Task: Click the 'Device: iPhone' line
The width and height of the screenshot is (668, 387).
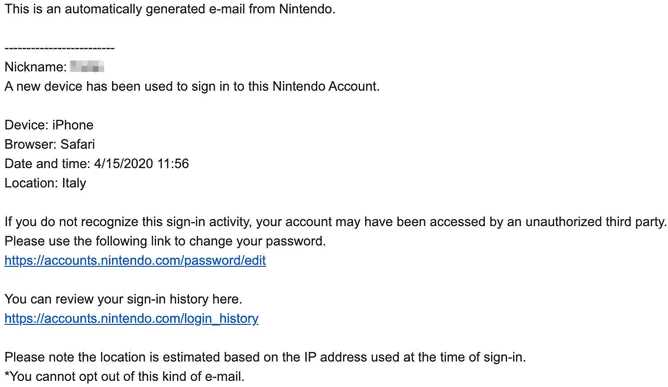Action: point(49,125)
